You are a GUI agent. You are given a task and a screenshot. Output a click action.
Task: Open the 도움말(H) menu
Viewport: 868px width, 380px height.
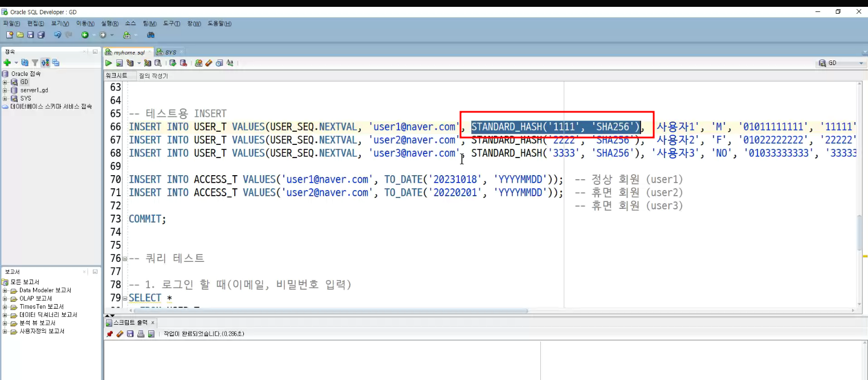point(219,23)
